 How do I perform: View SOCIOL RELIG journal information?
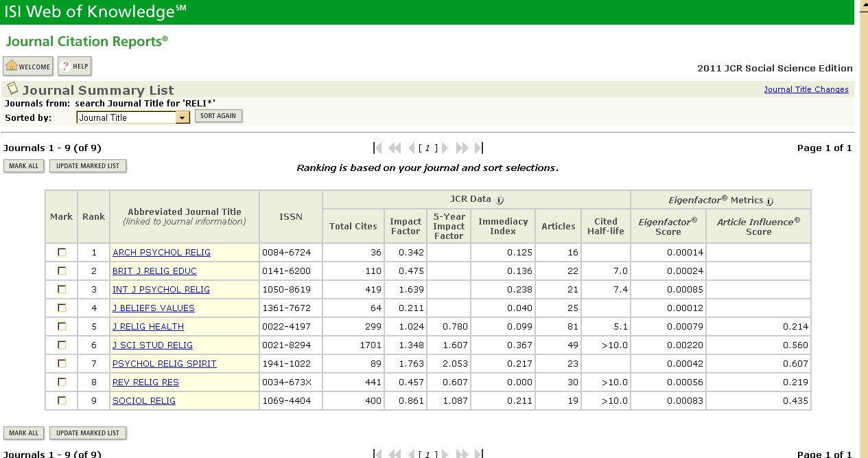tap(144, 401)
